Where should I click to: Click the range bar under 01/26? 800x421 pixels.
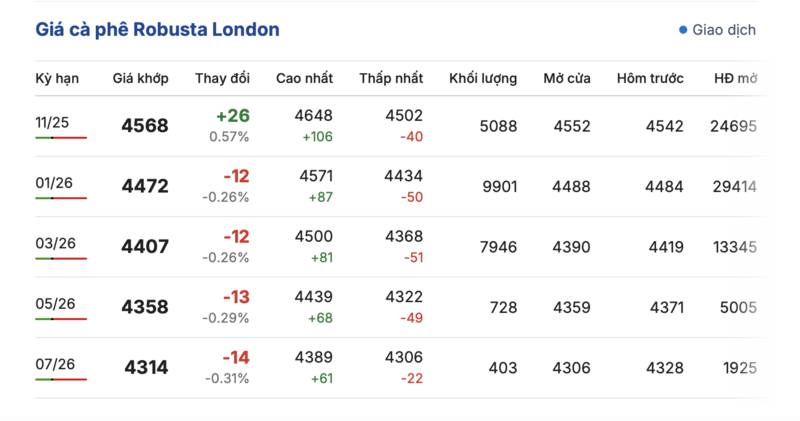[61, 198]
